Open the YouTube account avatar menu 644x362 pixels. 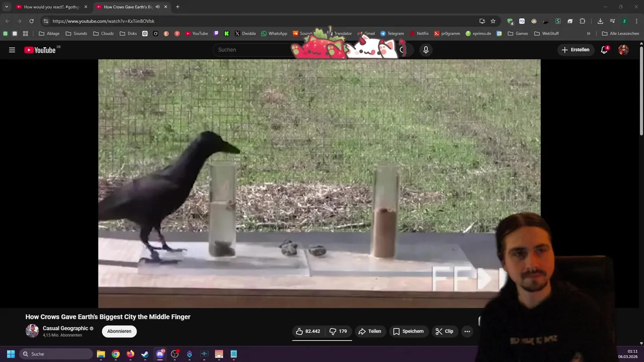tap(623, 50)
